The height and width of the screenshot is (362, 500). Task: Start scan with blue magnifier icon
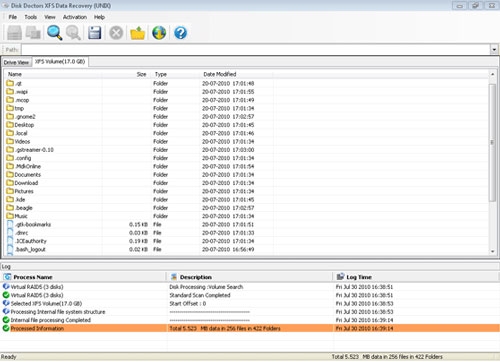click(x=54, y=33)
